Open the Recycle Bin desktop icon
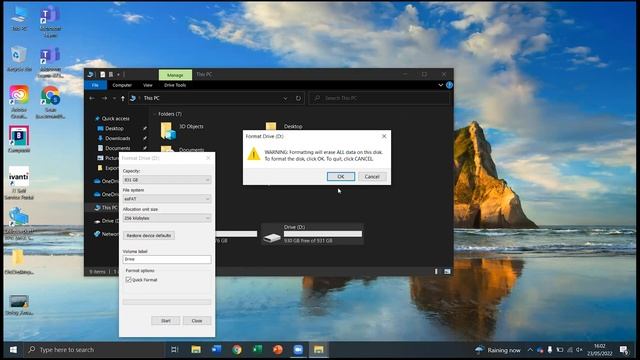Screen dimensions: 640x360 tap(19, 59)
